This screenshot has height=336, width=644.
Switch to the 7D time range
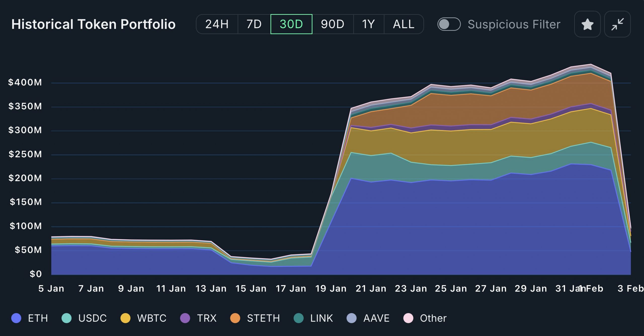254,24
